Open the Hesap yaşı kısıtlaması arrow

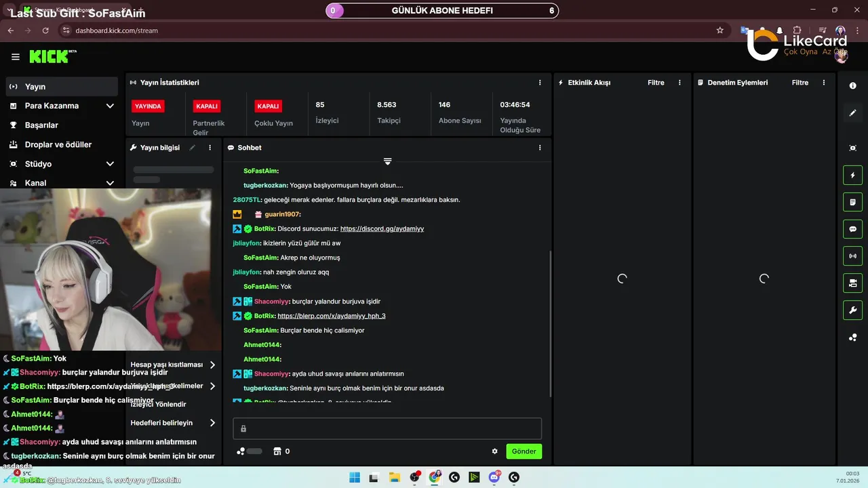pyautogui.click(x=212, y=365)
